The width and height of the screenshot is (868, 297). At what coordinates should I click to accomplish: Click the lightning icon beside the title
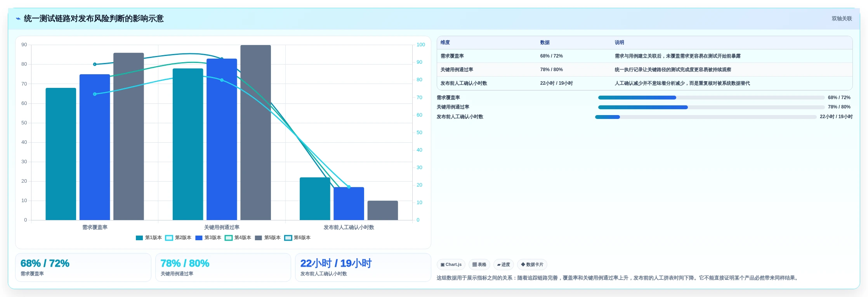(18, 19)
